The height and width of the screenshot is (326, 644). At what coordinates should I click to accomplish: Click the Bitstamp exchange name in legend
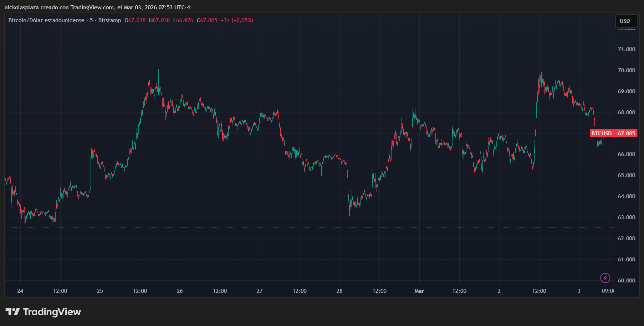point(109,20)
